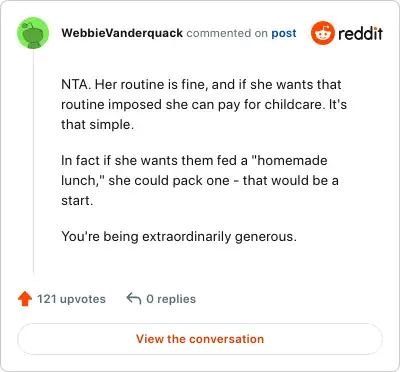The width and height of the screenshot is (400, 372).
Task: Follow the blue "post" link
Action: pyautogui.click(x=284, y=33)
